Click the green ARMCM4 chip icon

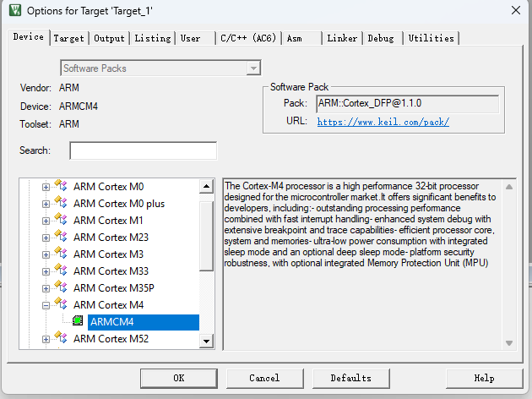(x=78, y=320)
